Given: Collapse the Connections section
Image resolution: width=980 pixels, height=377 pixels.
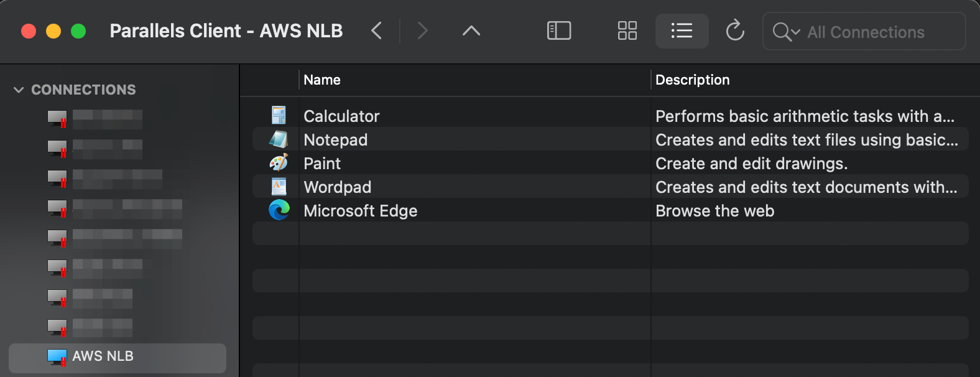Looking at the screenshot, I should 19,90.
